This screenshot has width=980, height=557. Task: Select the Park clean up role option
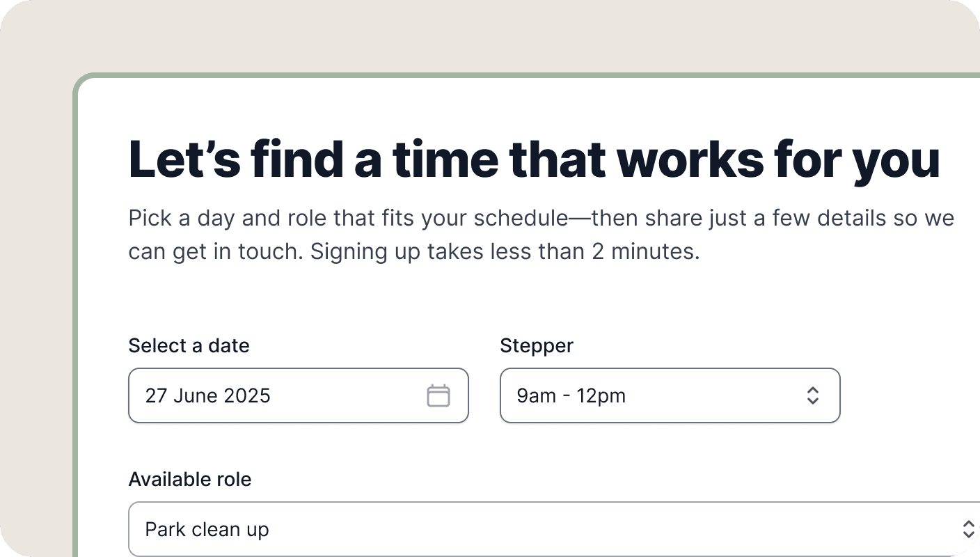pos(487,529)
